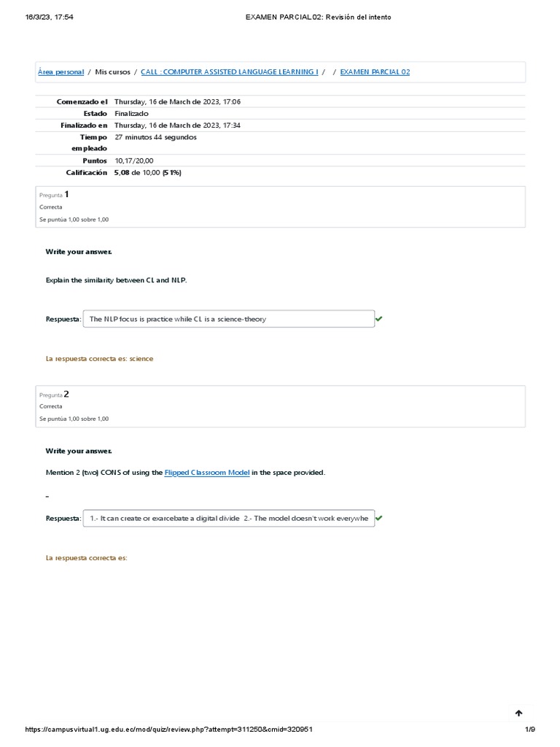The image size is (560, 747).
Task: Select the Pregunta 2 info box
Action: pyautogui.click(x=280, y=406)
